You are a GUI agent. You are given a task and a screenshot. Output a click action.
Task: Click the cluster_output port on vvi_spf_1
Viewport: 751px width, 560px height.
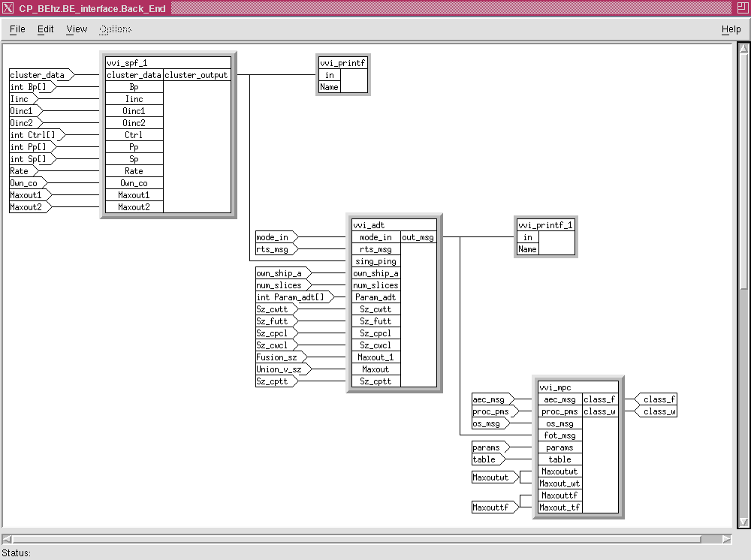click(196, 75)
